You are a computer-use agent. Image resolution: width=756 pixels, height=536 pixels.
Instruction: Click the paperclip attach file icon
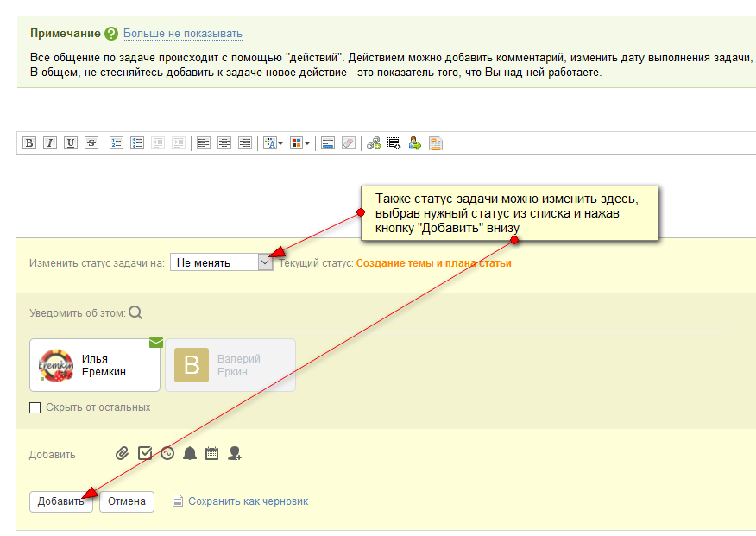[x=122, y=454]
